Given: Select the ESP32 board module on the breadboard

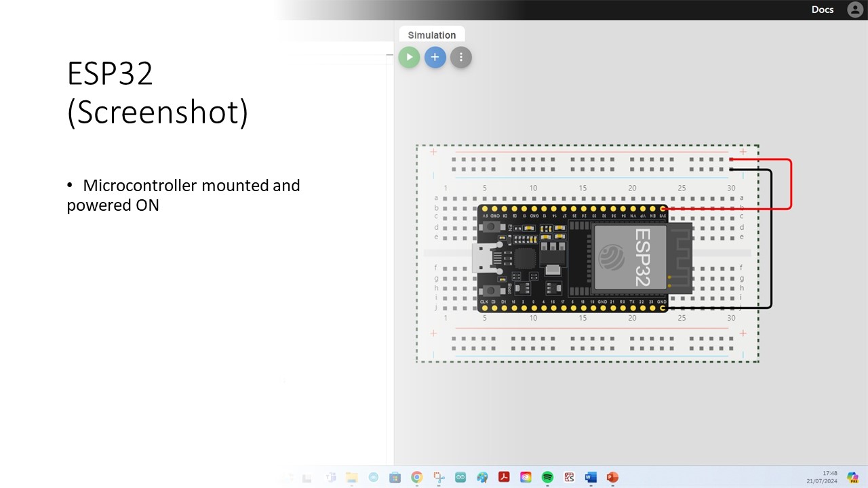Looking at the screenshot, I should pyautogui.click(x=583, y=258).
